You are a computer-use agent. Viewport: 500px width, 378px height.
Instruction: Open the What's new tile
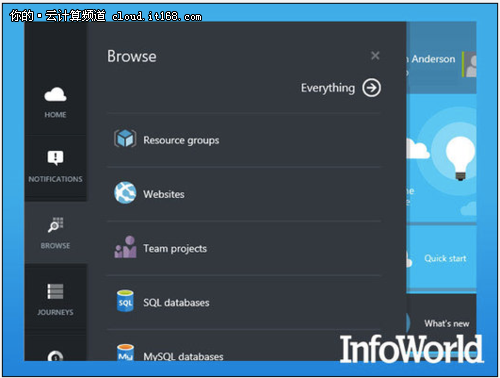[441, 323]
